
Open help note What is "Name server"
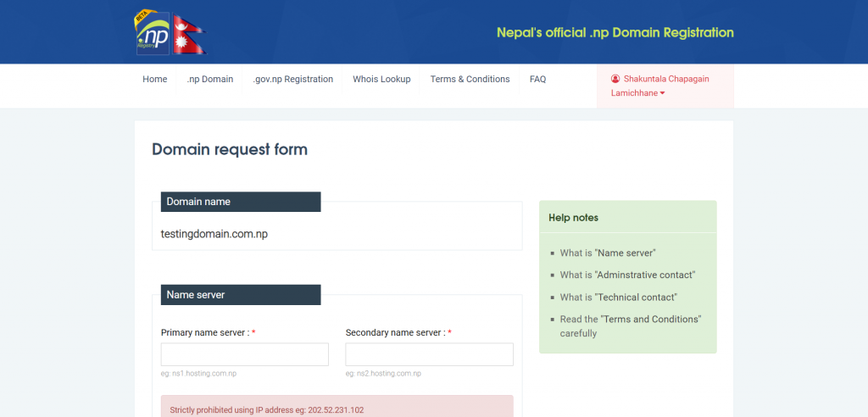point(608,253)
